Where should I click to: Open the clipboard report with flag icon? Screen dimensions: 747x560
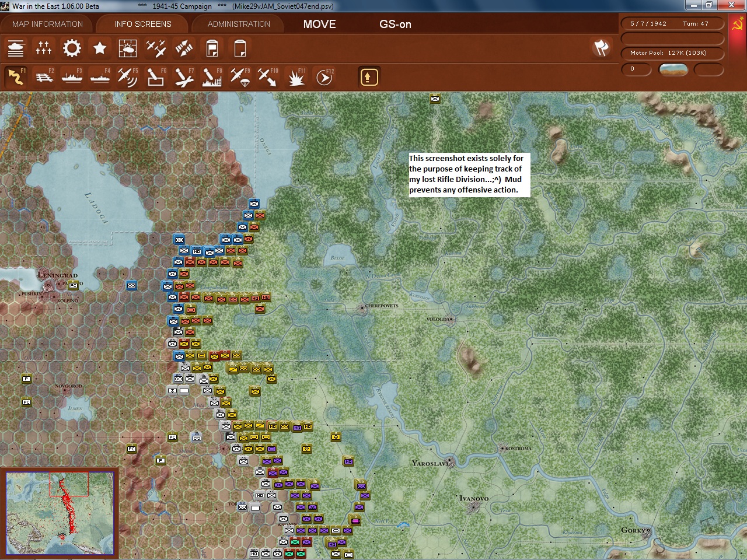[212, 48]
